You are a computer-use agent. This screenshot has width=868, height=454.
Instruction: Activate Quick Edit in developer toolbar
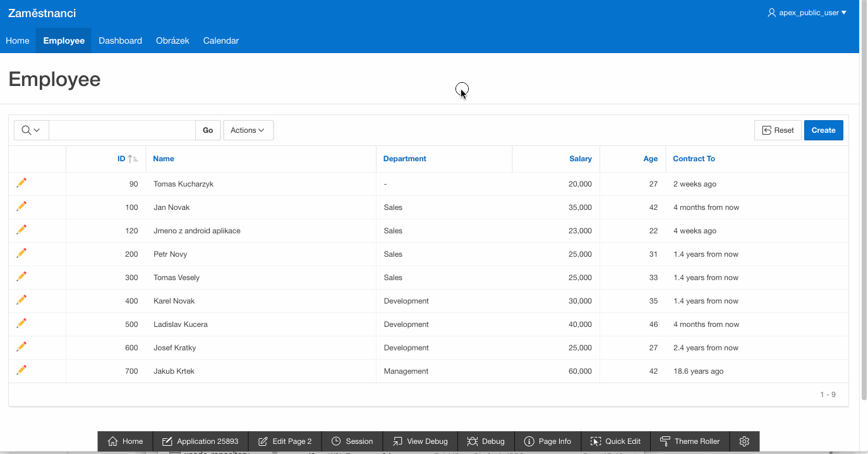(x=615, y=441)
